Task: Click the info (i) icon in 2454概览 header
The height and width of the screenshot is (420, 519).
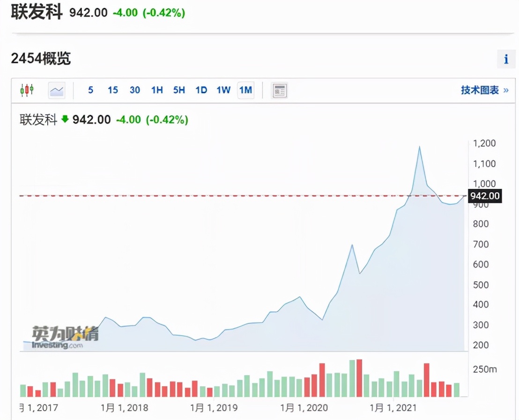Action: (x=505, y=59)
